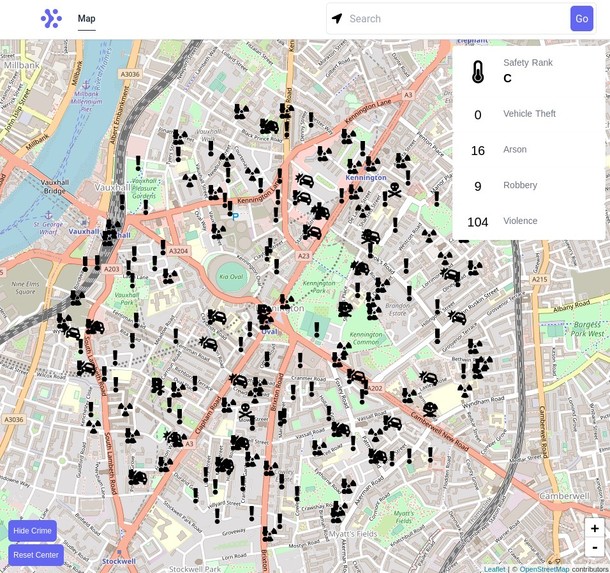This screenshot has width=610, height=573.
Task: Click the Reset Center button
Action: click(36, 555)
